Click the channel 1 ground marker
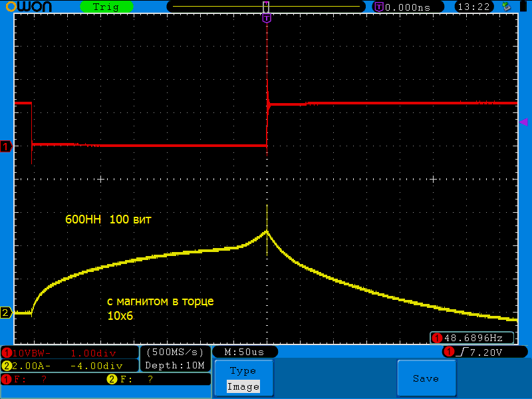 [x=6, y=146]
